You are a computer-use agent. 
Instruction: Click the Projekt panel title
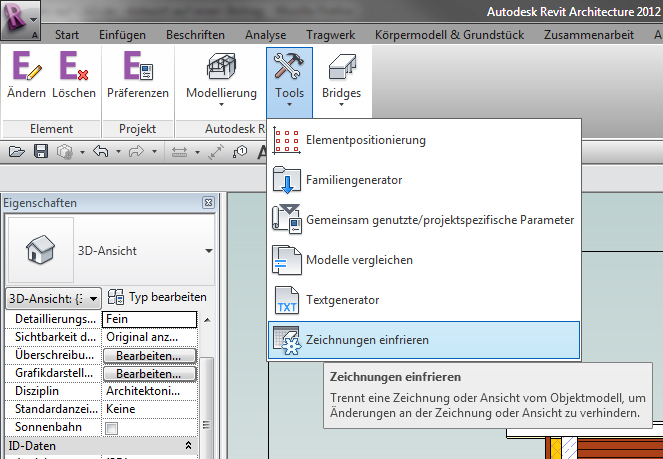coord(137,128)
